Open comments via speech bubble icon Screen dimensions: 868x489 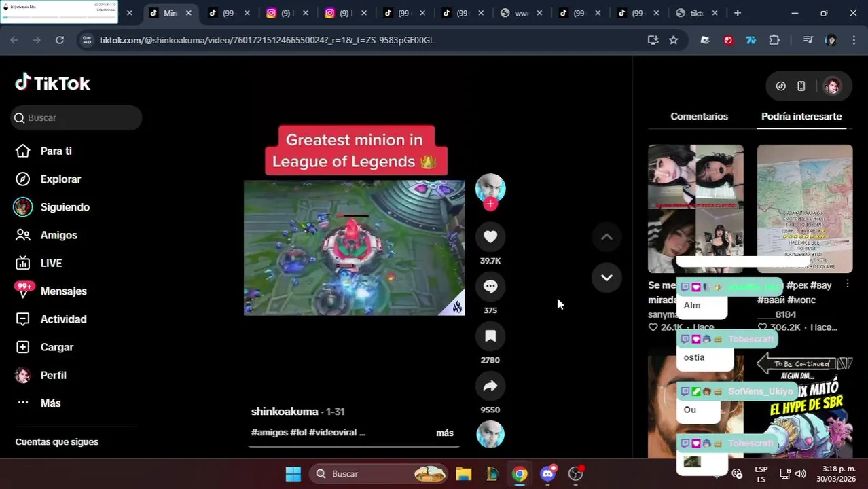pos(490,286)
